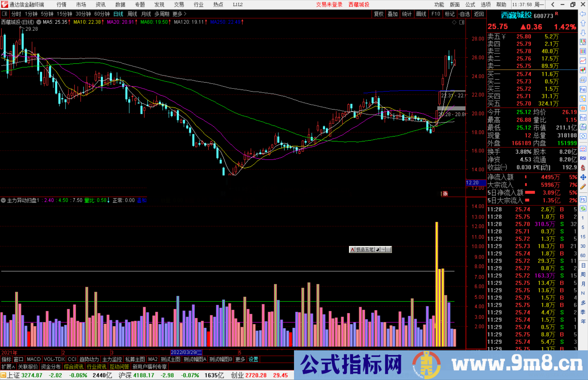The width and height of the screenshot is (588, 380).
Task: Toggle the 周 weekly period in right sidebar
Action: 583,274
